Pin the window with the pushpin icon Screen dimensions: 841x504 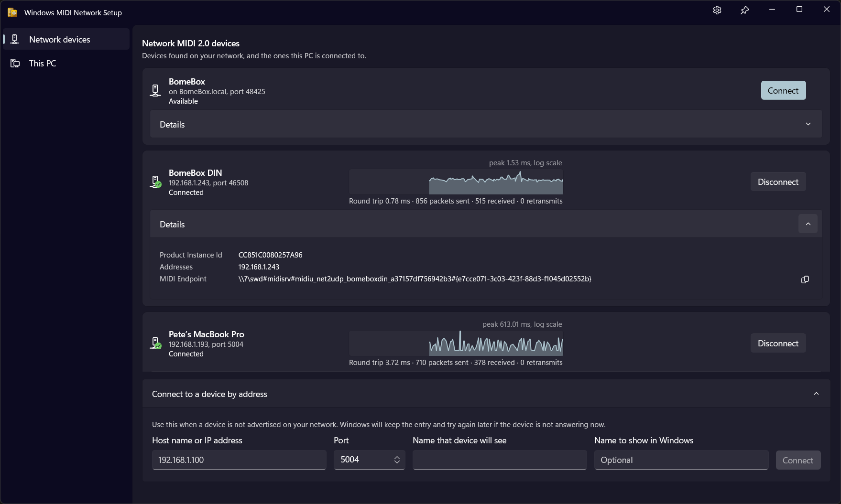coord(744,10)
